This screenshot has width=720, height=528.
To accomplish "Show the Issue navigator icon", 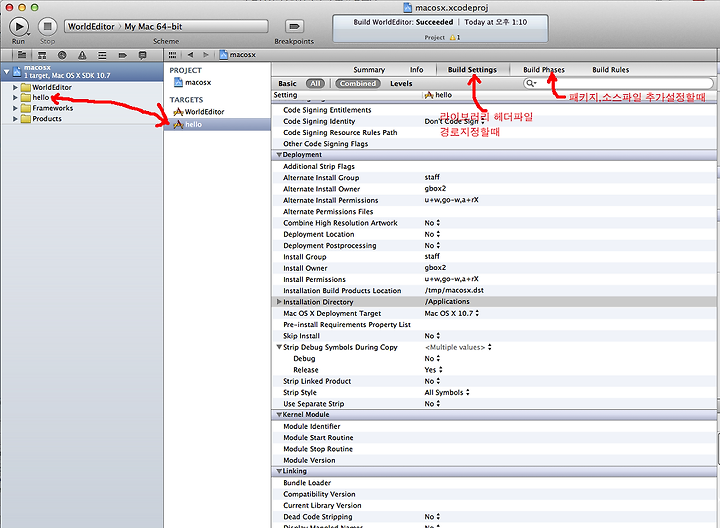I will (82, 55).
